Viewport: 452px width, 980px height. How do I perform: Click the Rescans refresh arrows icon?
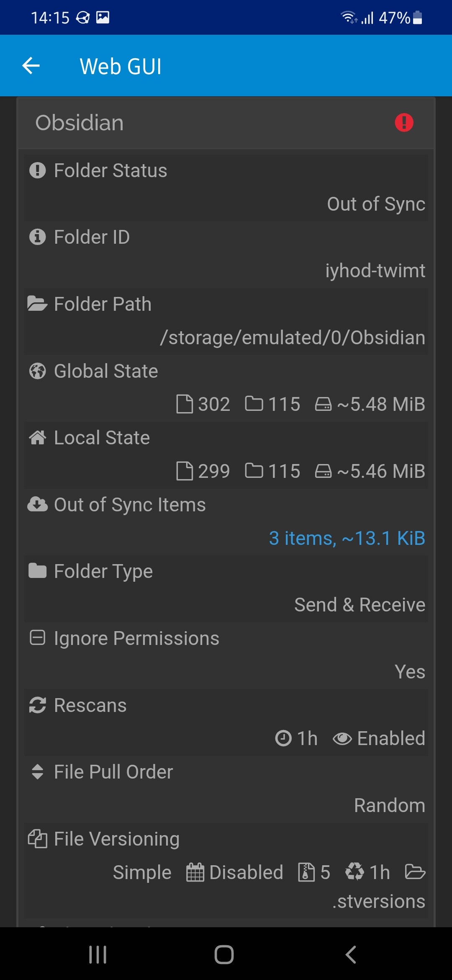click(38, 705)
